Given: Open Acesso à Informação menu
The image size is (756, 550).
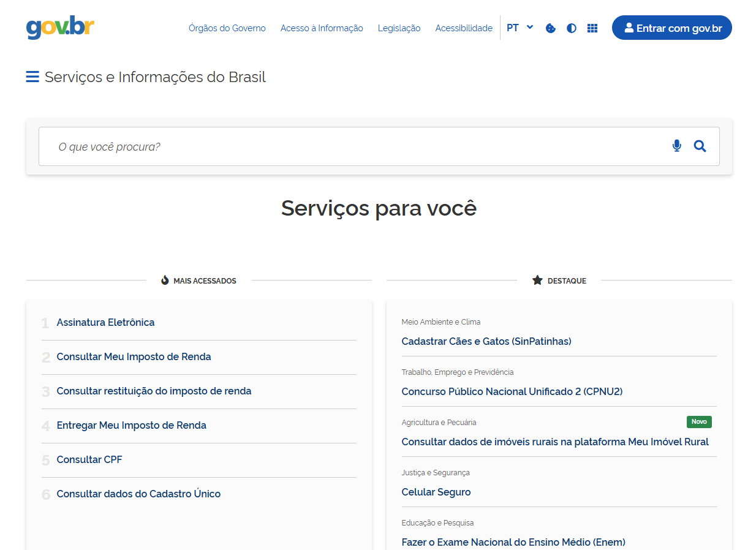Looking at the screenshot, I should tap(322, 28).
